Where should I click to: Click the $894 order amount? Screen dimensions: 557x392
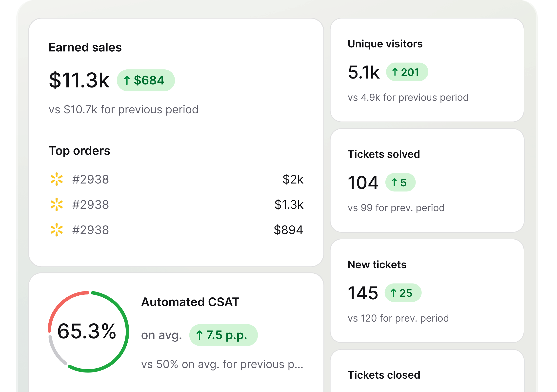pos(288,230)
